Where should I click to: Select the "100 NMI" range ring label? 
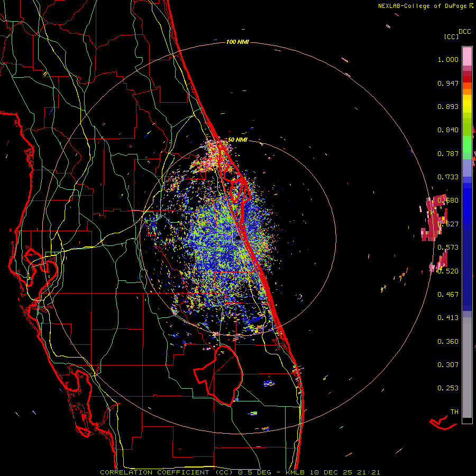pos(237,42)
